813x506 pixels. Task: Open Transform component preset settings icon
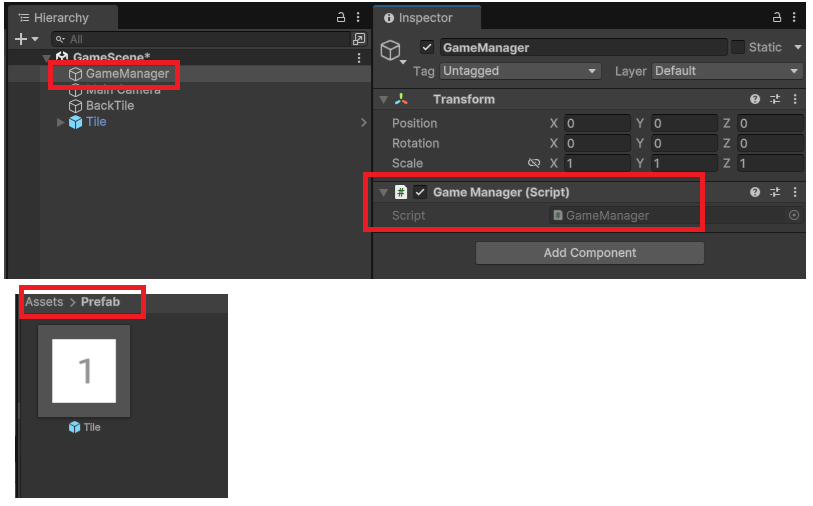point(775,99)
